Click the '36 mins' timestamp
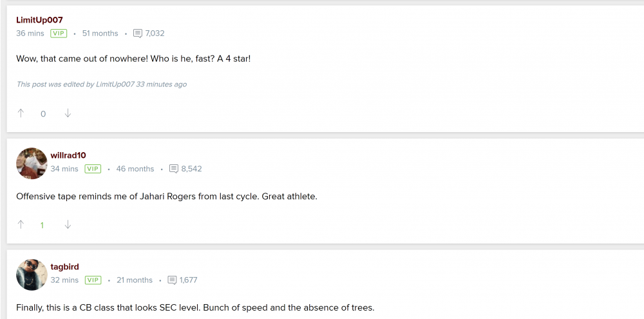This screenshot has width=644, height=319. [30, 34]
